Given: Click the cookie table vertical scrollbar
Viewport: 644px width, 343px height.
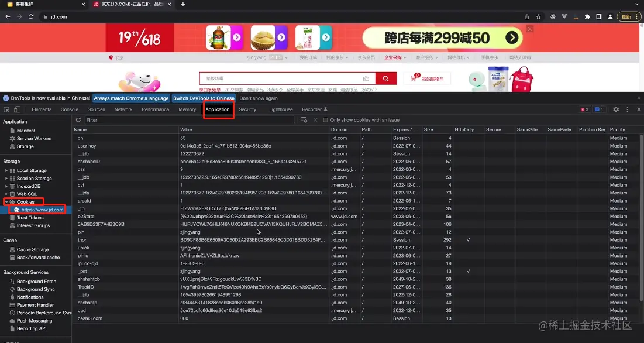Looking at the screenshot, I should click(641, 218).
